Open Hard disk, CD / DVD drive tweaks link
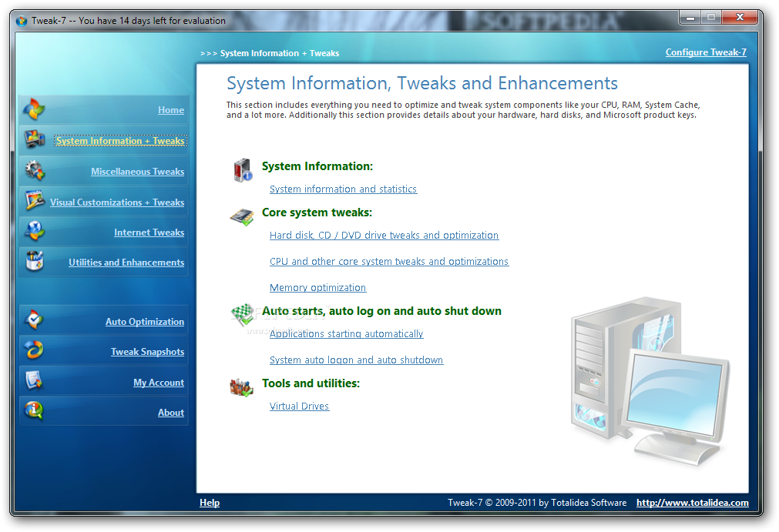779x532 pixels. coord(384,236)
